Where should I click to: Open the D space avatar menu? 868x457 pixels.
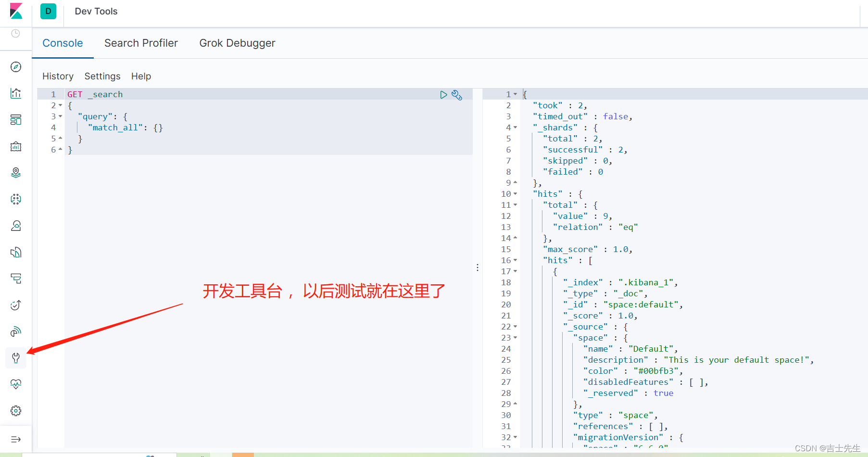coord(48,11)
